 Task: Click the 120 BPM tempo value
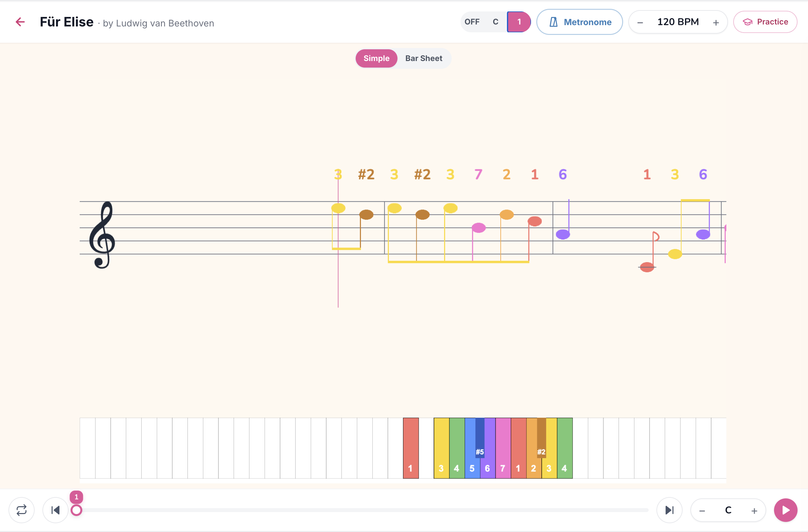(x=678, y=22)
